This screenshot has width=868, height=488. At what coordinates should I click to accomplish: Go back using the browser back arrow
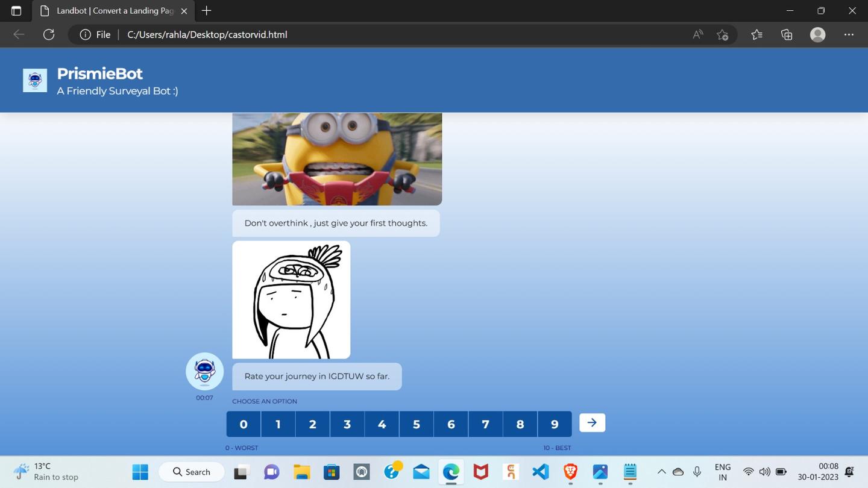pos(19,34)
